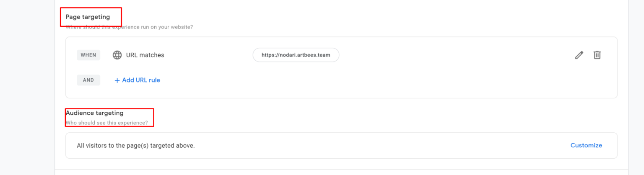Viewport: 644px width, 175px height.
Task: Delete the URL rule with trash icon
Action: click(597, 55)
